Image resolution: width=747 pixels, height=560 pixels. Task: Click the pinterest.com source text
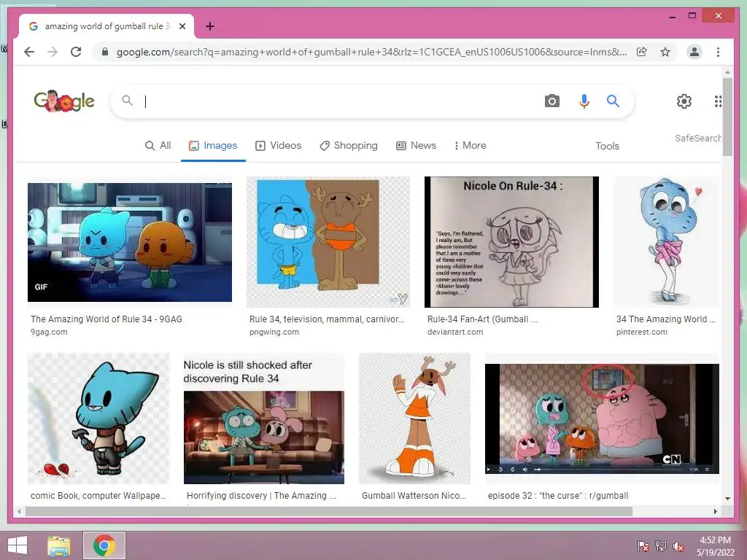[642, 332]
